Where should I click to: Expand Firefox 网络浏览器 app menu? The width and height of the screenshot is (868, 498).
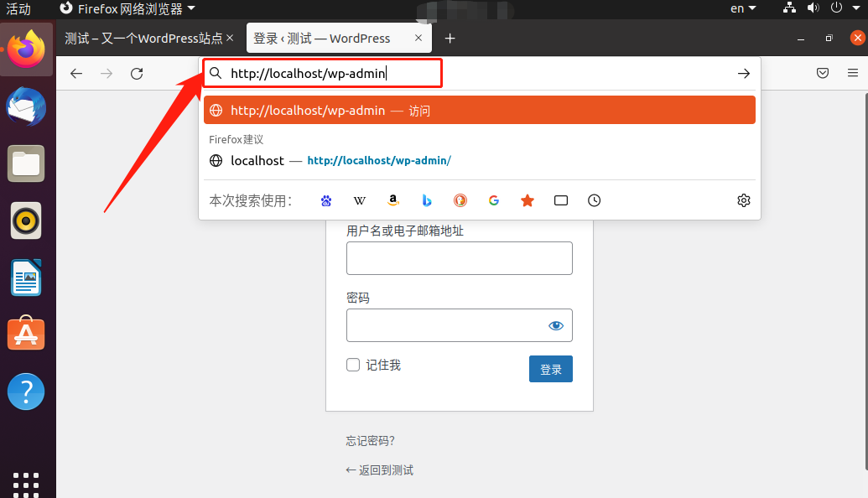tap(127, 8)
